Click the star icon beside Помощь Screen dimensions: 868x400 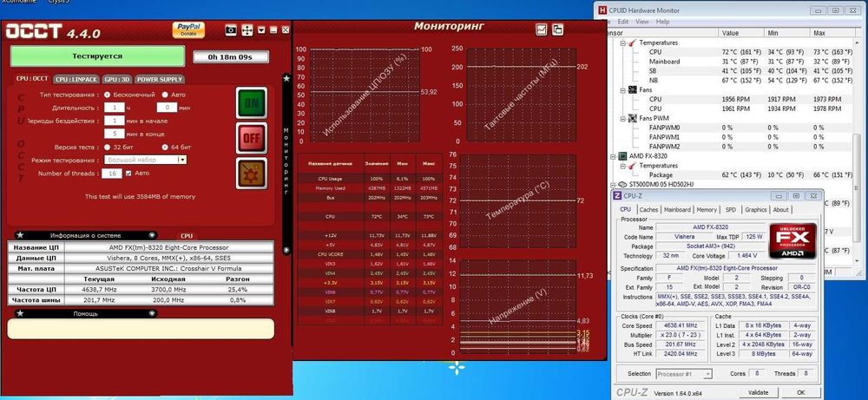click(21, 313)
